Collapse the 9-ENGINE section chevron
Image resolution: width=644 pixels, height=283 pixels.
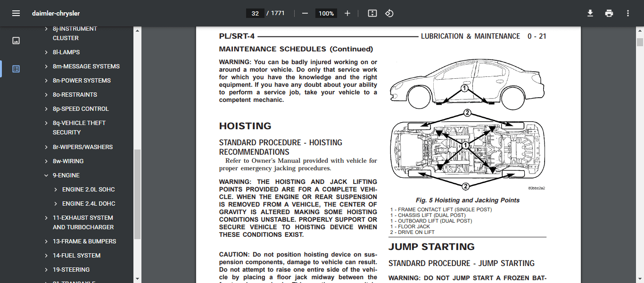click(x=46, y=175)
